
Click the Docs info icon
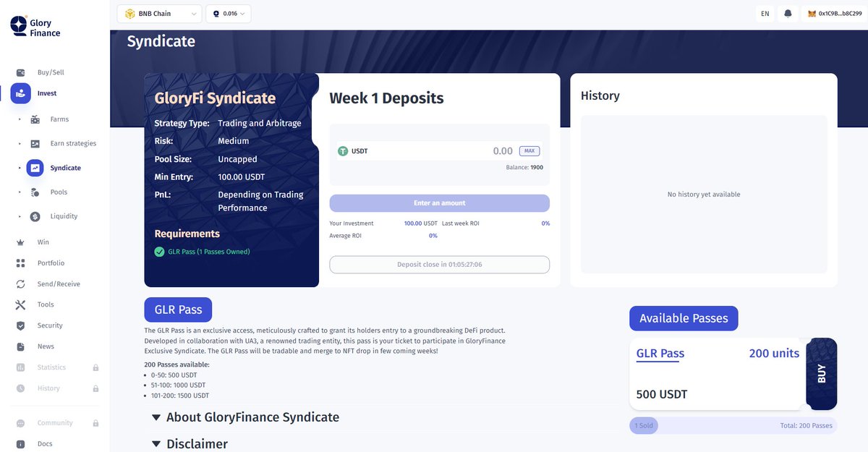coord(21,444)
